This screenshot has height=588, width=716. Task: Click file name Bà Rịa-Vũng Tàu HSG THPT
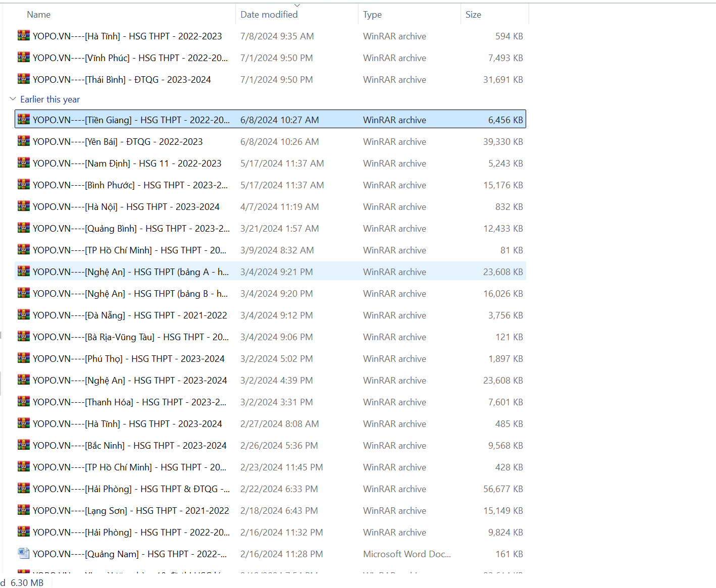tap(131, 337)
